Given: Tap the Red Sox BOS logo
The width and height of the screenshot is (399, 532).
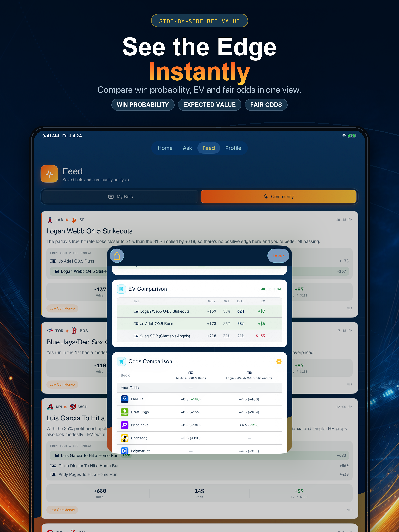Looking at the screenshot, I should (74, 331).
